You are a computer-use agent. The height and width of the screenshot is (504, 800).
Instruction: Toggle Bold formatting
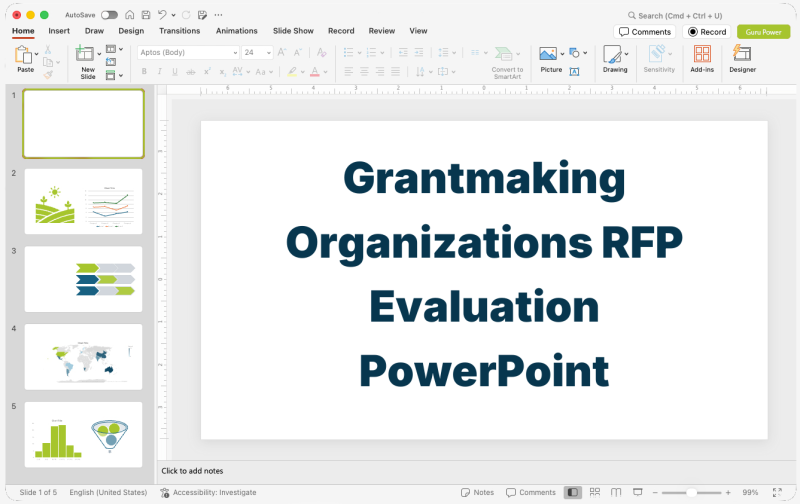(144, 72)
